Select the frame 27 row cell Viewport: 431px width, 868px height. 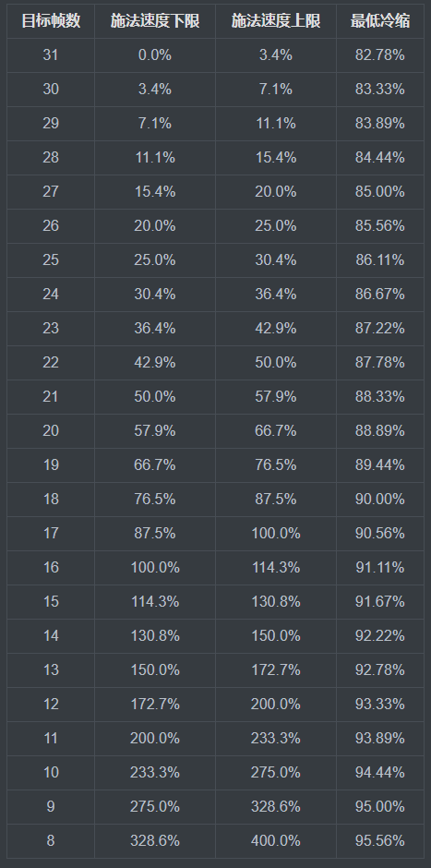[51, 192]
